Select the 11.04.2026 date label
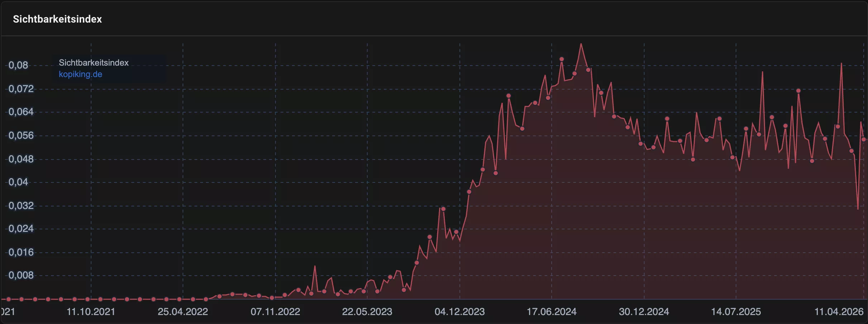Image resolution: width=868 pixels, height=324 pixels. [x=839, y=311]
